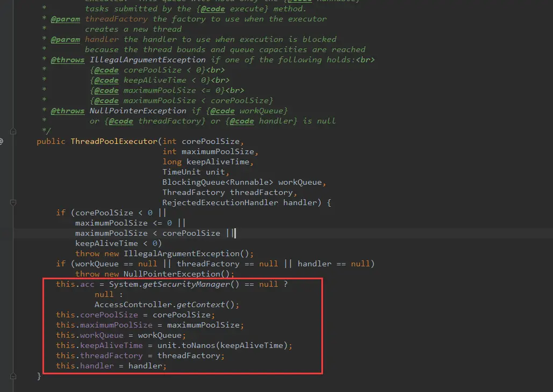Click fold marker beside the closing brace

[13, 376]
